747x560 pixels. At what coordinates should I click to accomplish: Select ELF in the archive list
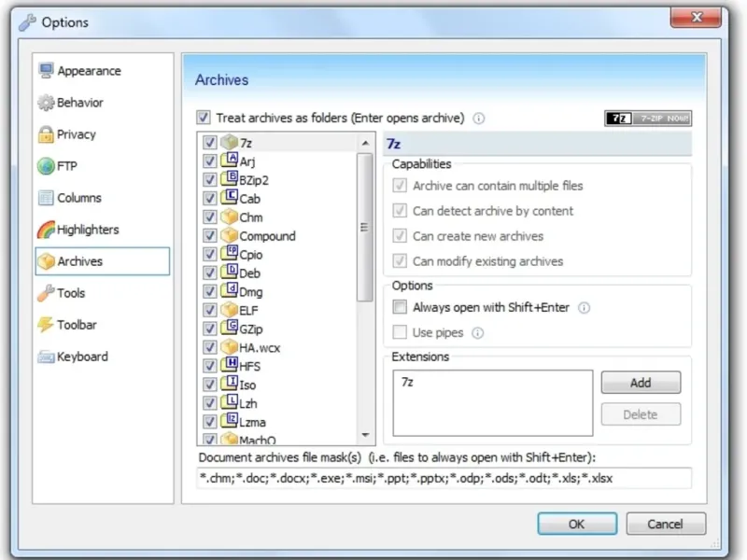coord(248,311)
